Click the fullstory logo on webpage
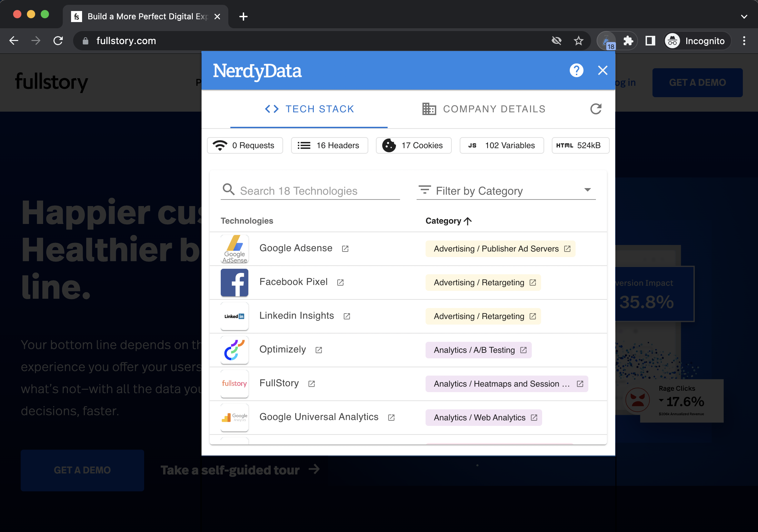758x532 pixels. pyautogui.click(x=52, y=82)
